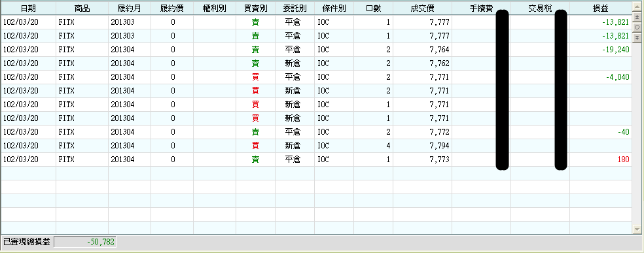Image resolution: width=644 pixels, height=253 pixels.
Task: Click the 履約價 column header
Action: click(172, 8)
